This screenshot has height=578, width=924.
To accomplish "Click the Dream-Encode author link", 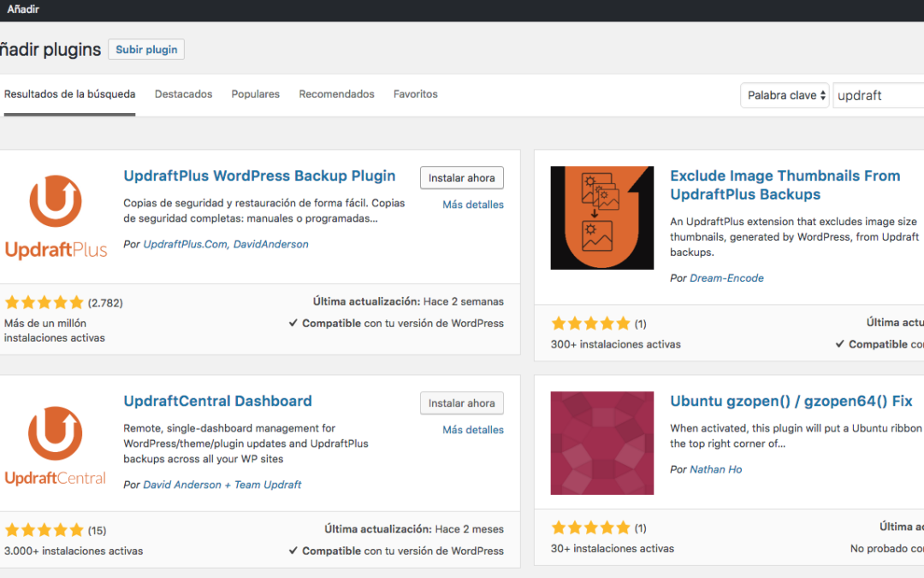I will [726, 278].
